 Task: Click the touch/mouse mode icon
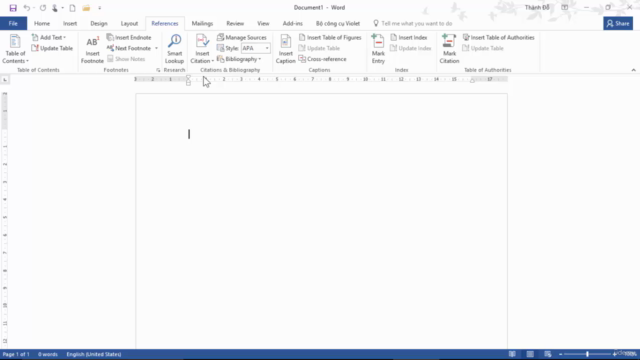(55, 8)
